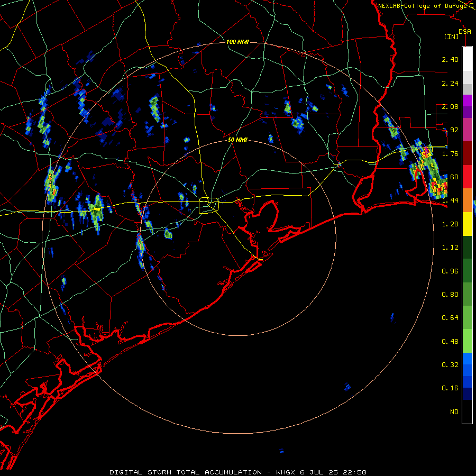This screenshot has width=476, height=476.
Task: Click the DSA product label
Action: [x=465, y=32]
